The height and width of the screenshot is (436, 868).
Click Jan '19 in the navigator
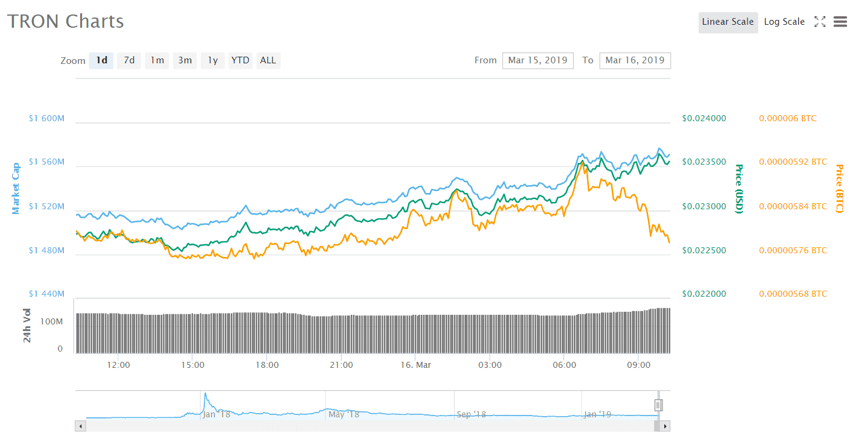click(x=598, y=414)
